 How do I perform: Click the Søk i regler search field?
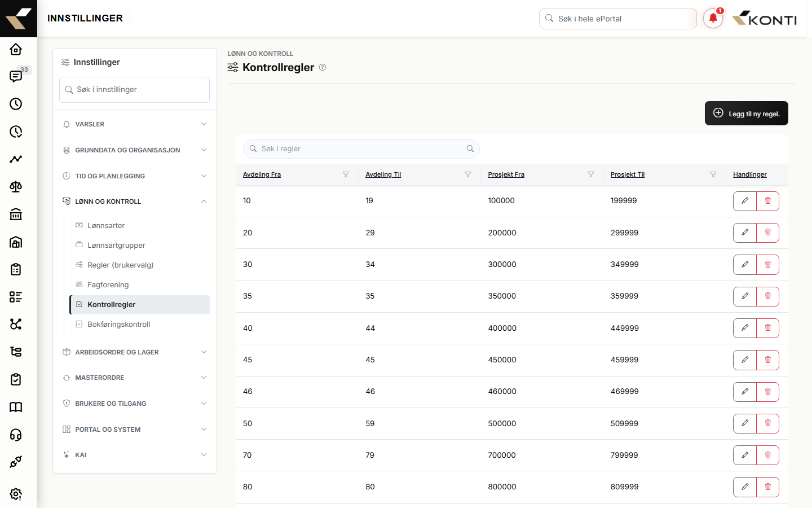pos(361,149)
